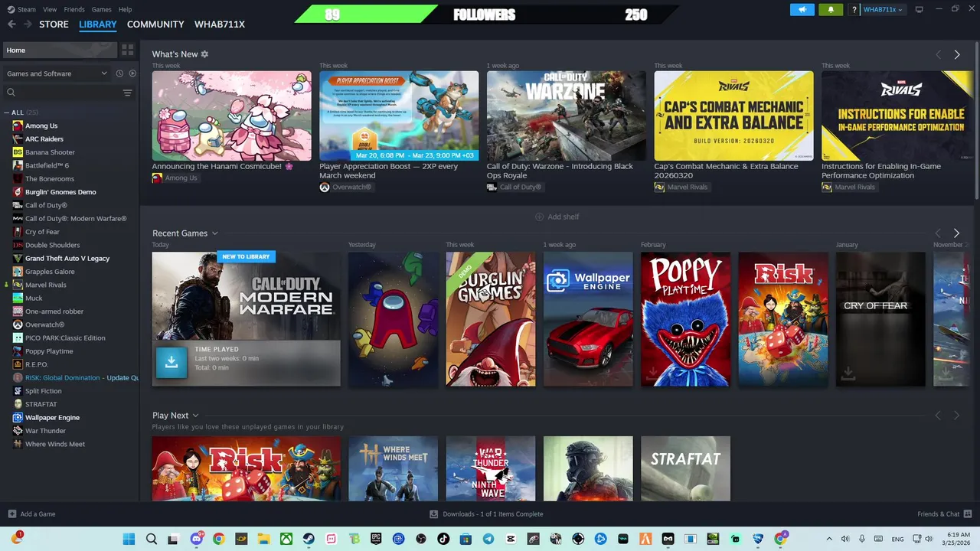Open the green notifications bell
The width and height of the screenshot is (980, 551).
[831, 9]
